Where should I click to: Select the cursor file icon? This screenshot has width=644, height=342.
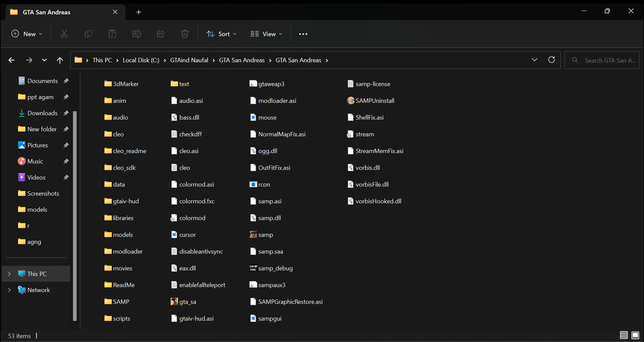(175, 235)
